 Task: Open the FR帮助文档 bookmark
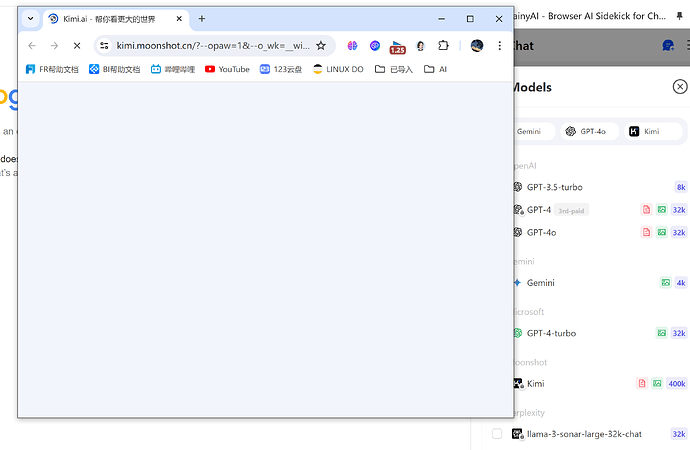(52, 69)
